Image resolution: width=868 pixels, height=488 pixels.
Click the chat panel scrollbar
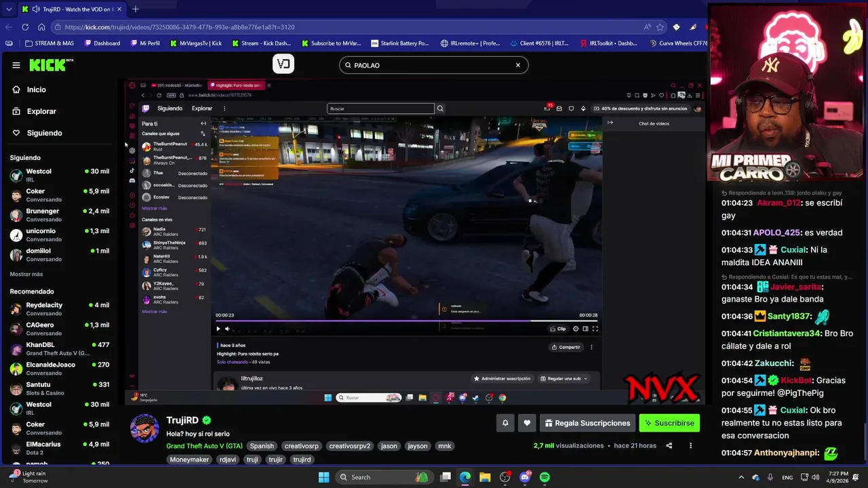(x=865, y=441)
